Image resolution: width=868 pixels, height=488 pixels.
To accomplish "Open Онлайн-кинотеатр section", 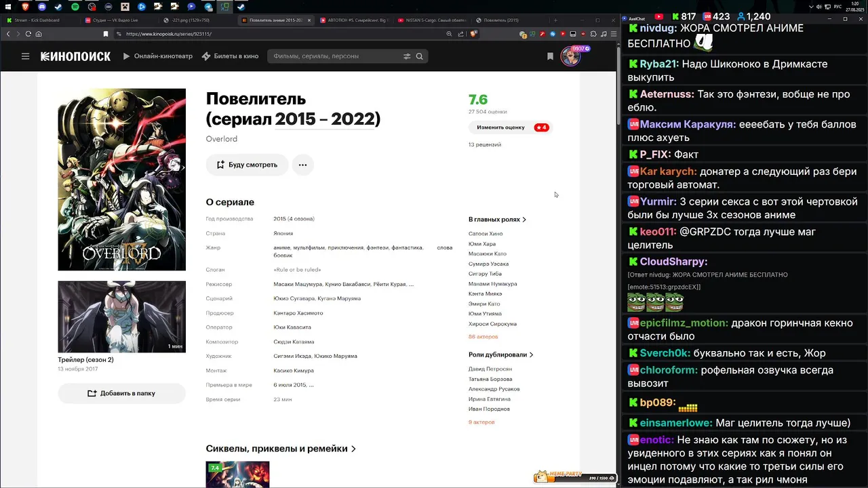I will 157,56.
